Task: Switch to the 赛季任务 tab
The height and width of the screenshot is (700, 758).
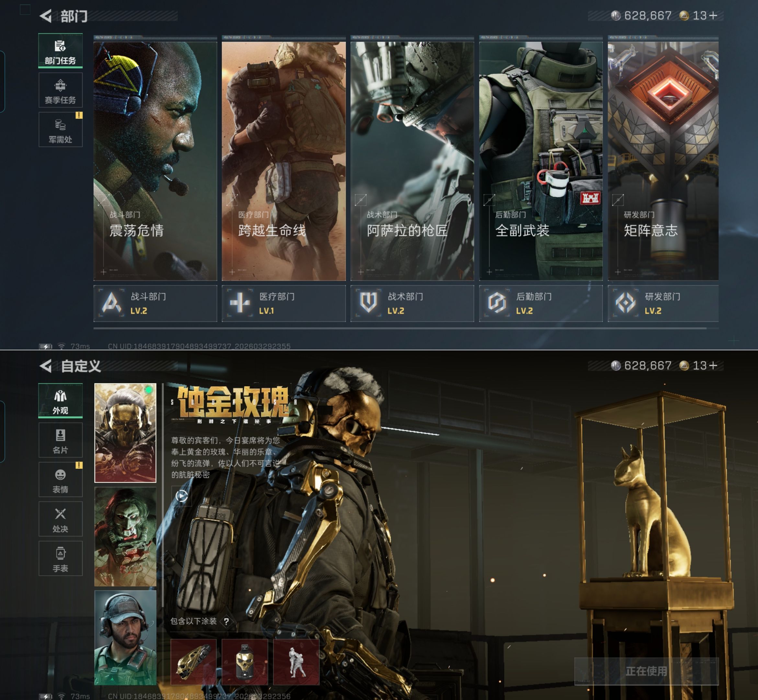Action: coord(60,90)
